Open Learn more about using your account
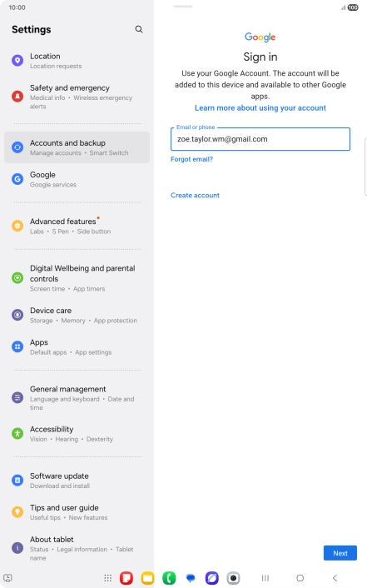 click(260, 108)
